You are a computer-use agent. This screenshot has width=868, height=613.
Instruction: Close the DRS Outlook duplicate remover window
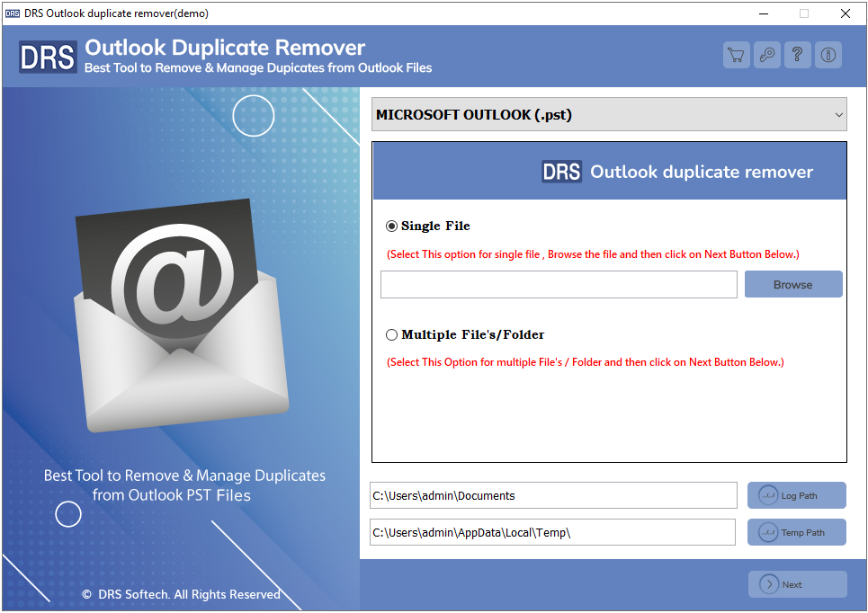846,13
